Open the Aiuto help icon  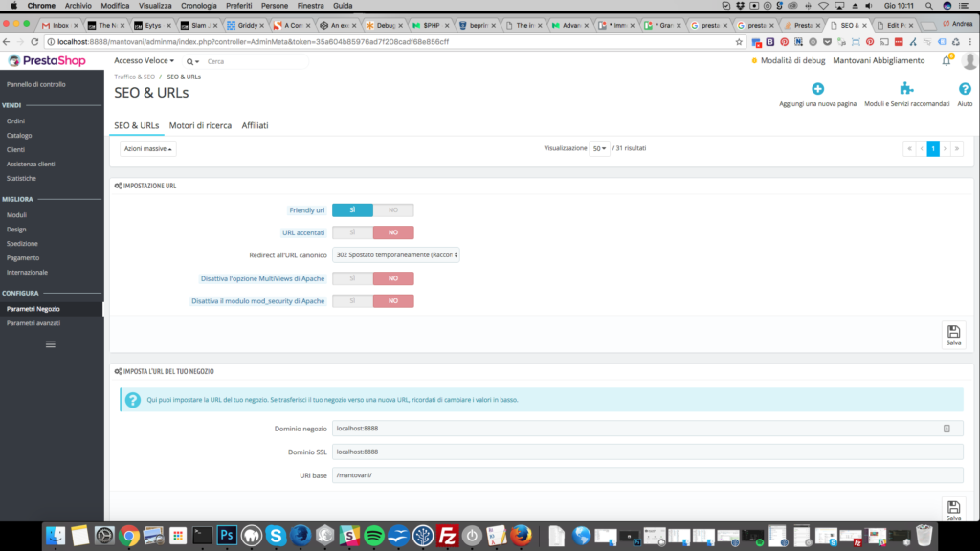(965, 89)
